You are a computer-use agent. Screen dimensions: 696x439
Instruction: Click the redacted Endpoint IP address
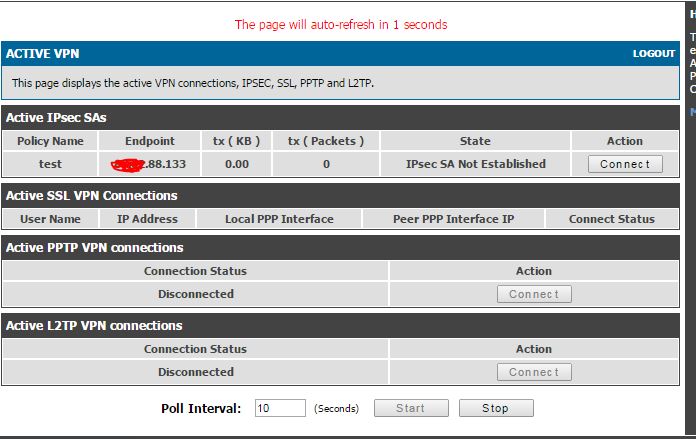point(149,164)
